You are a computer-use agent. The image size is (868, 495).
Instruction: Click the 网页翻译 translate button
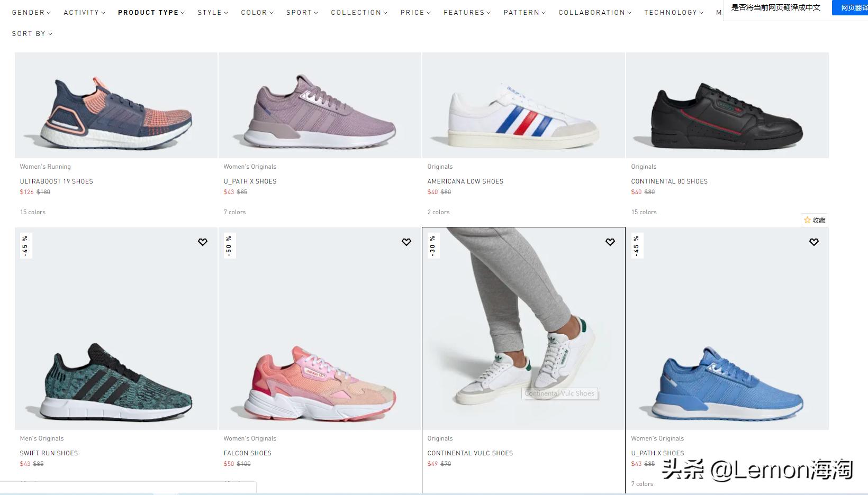pyautogui.click(x=852, y=7)
